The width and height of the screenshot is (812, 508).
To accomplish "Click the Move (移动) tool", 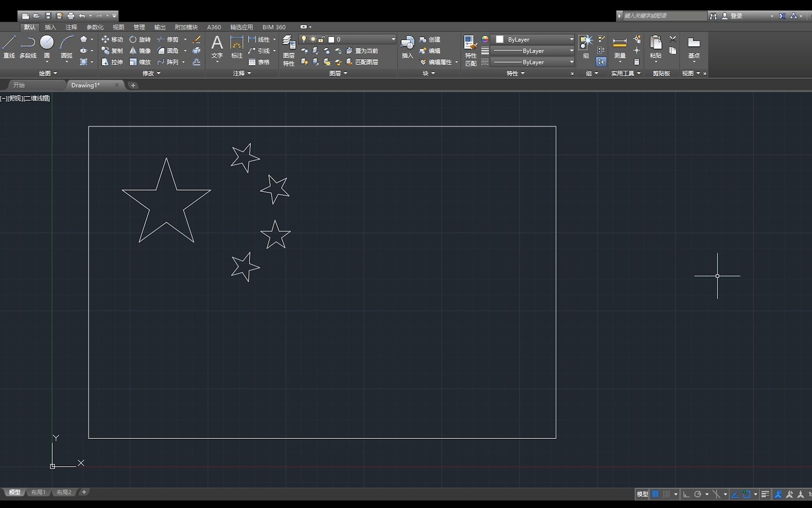I will click(x=112, y=40).
